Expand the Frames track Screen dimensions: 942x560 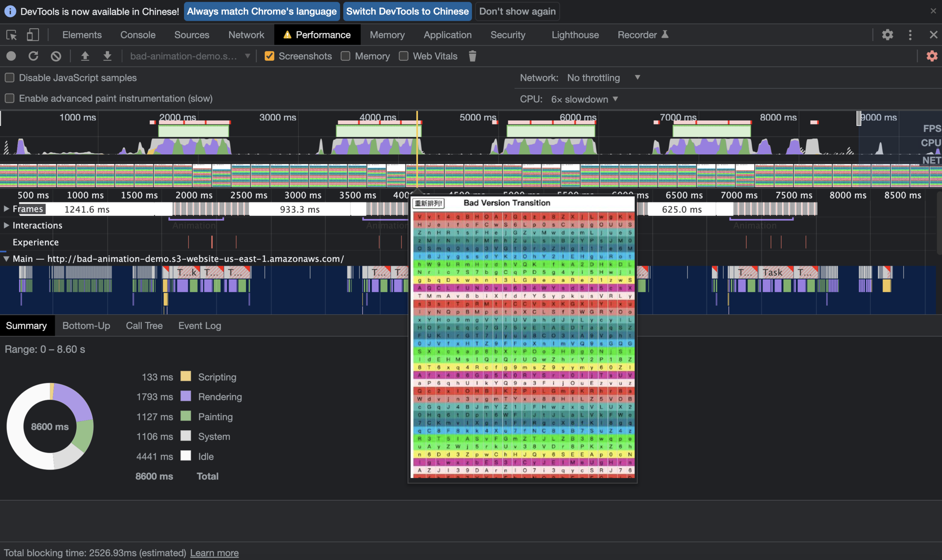(6, 209)
